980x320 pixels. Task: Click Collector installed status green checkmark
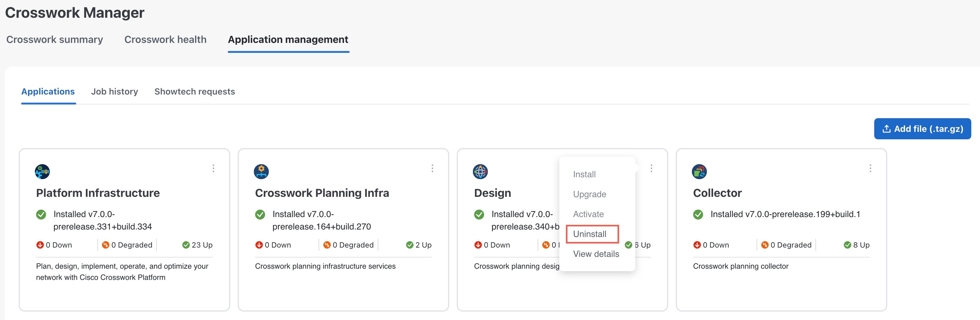(698, 215)
